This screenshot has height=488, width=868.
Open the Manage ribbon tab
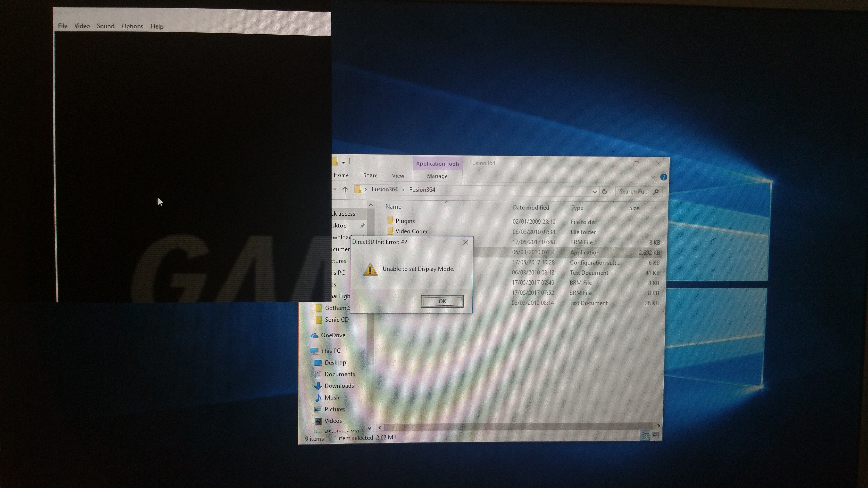tap(437, 176)
